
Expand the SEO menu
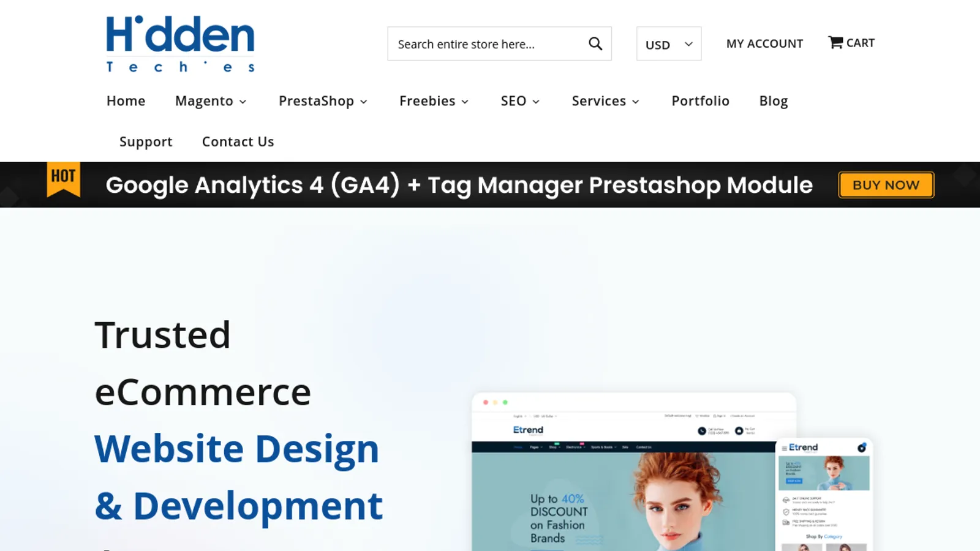[520, 101]
